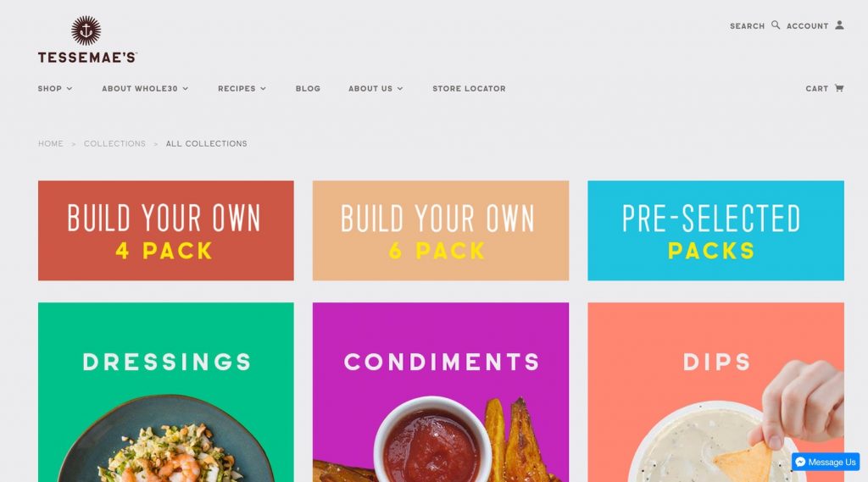868x482 pixels.
Task: Expand the About Us dropdown
Action: tap(376, 89)
